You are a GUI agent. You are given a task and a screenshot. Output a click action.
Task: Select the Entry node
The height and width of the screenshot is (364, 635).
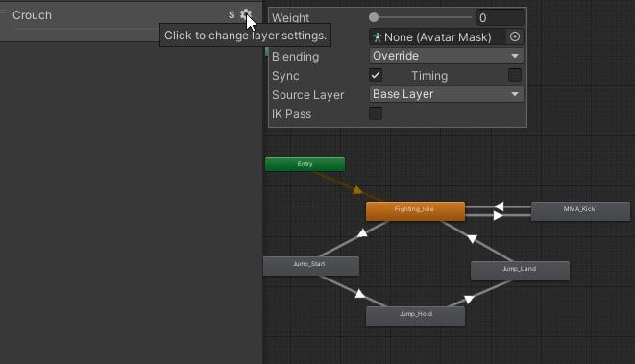point(305,164)
